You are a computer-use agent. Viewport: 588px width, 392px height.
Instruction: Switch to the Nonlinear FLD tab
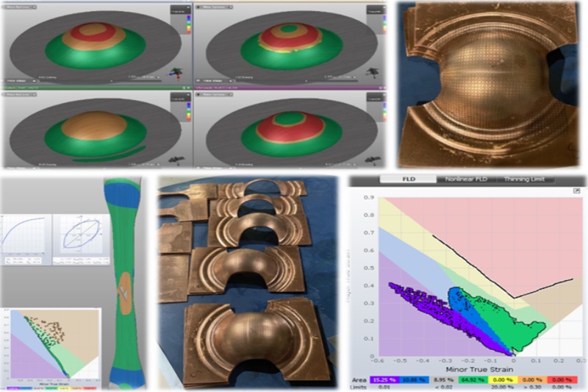[466, 179]
